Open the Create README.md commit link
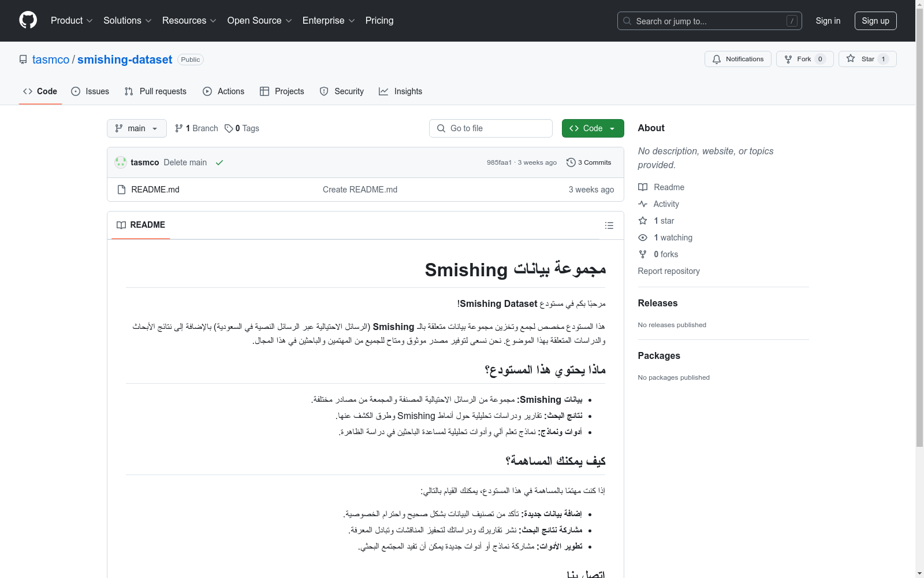924x578 pixels. coord(360,190)
